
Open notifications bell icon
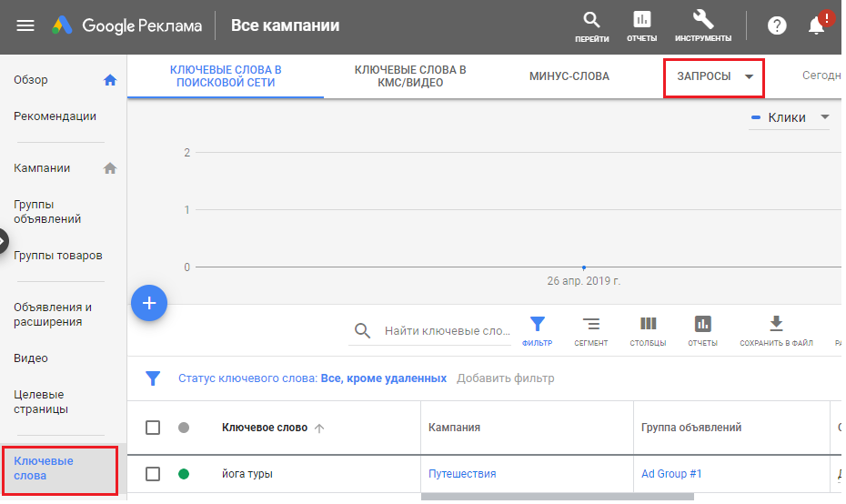tap(817, 25)
